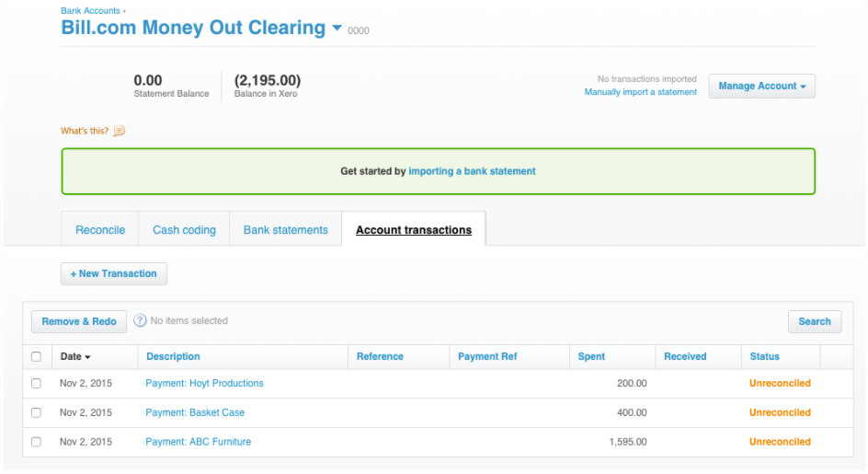Click the Bank Accounts breadcrumb link
The height and width of the screenshot is (474, 868).
pos(90,10)
